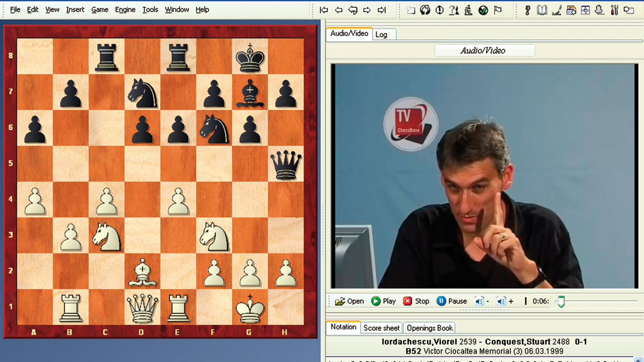Open the Engine menu

click(x=125, y=9)
